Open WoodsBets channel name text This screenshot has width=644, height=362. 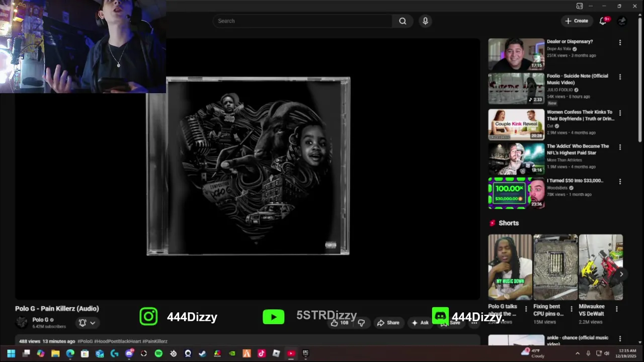pyautogui.click(x=558, y=188)
